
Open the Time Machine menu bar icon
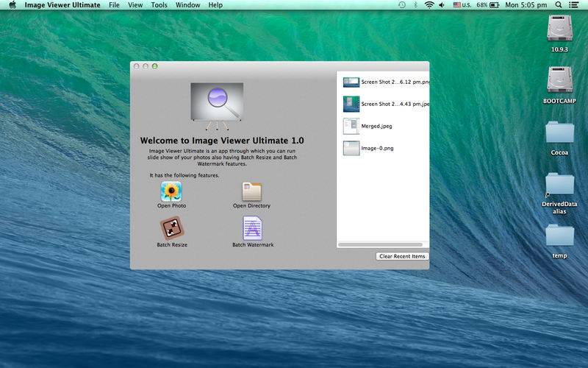tap(402, 5)
